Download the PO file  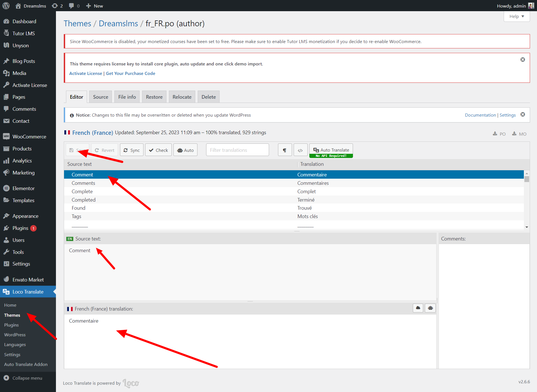(x=499, y=134)
